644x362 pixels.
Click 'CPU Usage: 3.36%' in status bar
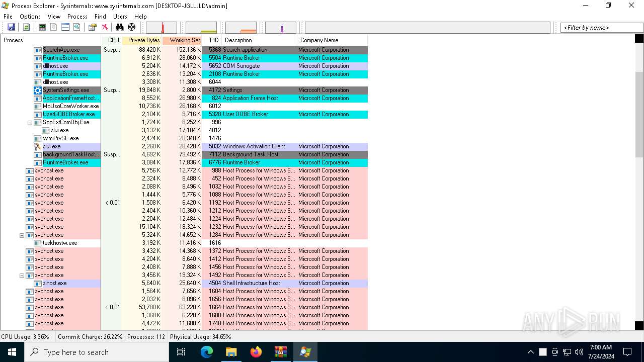25,337
